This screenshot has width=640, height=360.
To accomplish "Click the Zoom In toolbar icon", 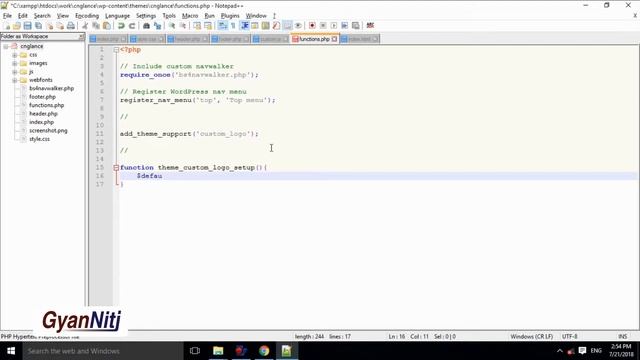I will 172,26.
